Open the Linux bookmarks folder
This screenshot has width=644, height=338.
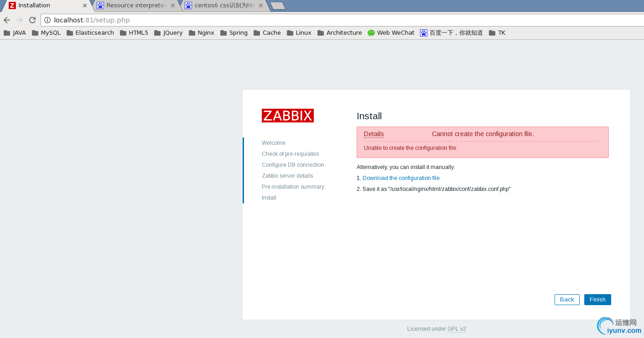point(299,33)
